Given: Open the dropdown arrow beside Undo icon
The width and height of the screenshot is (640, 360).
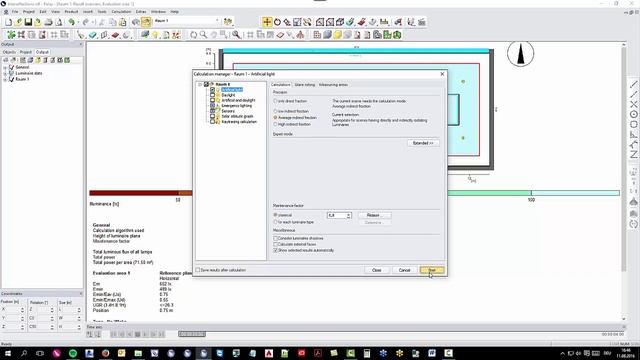Looking at the screenshot, I should click(78, 22).
